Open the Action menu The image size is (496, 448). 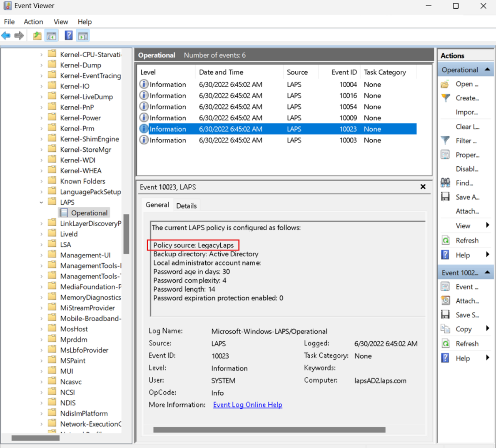(33, 22)
